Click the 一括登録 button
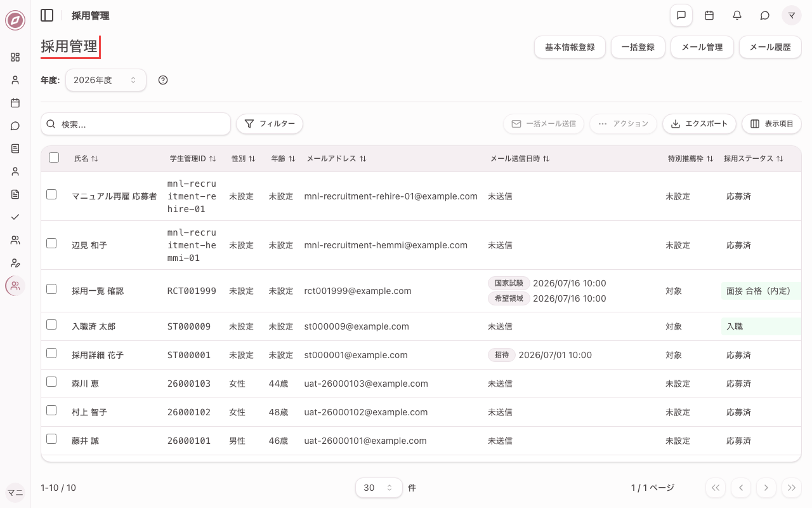Image resolution: width=812 pixels, height=508 pixels. 638,47
